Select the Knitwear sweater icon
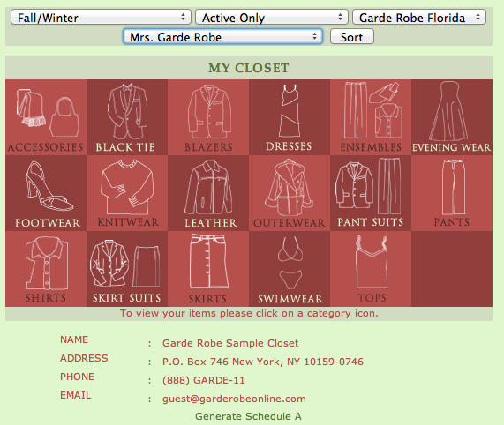 coord(127,193)
